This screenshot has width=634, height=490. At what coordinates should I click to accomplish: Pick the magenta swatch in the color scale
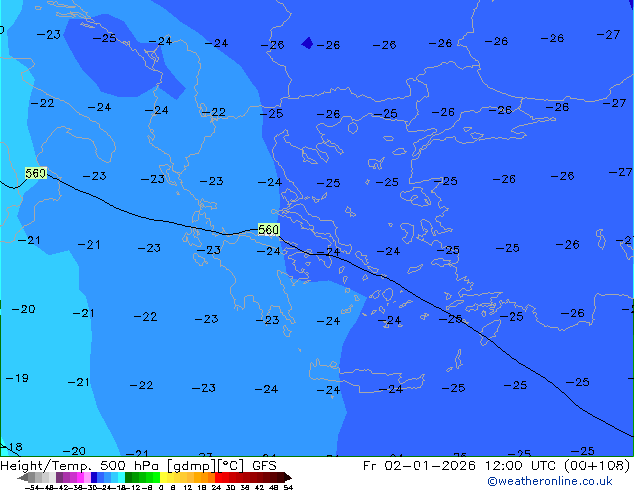(x=80, y=477)
